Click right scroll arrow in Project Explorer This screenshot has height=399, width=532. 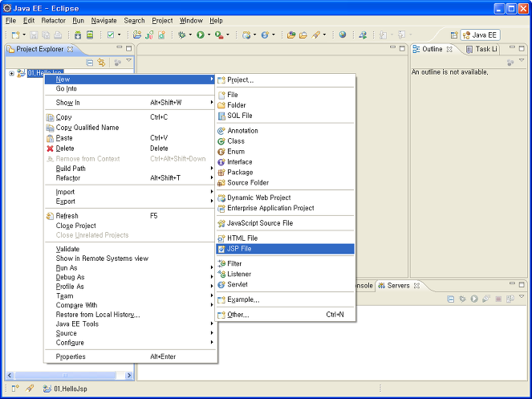[129, 376]
